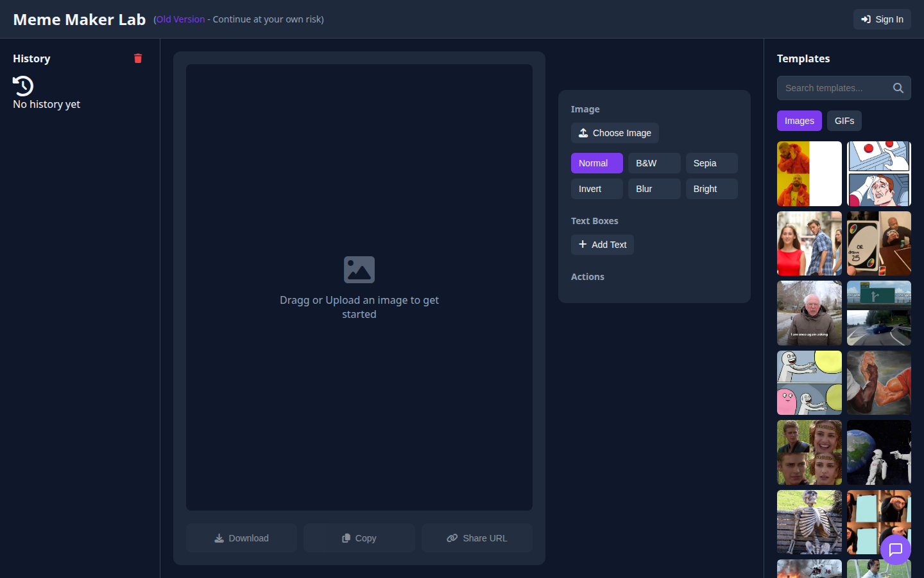Select the Images tab
The width and height of the screenshot is (924, 578).
[x=800, y=121]
